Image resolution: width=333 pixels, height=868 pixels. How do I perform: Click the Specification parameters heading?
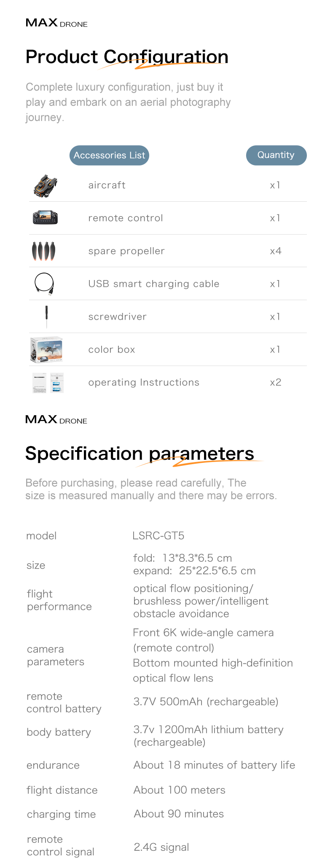tap(140, 454)
